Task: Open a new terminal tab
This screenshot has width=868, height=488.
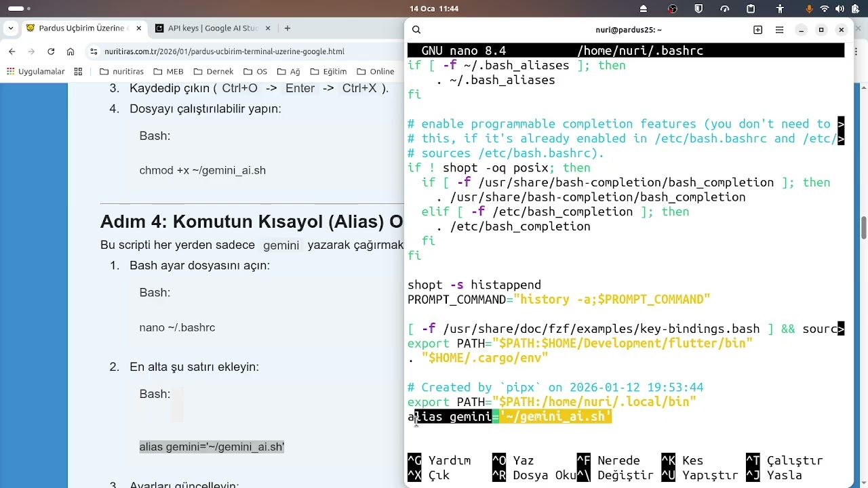Action: click(758, 30)
